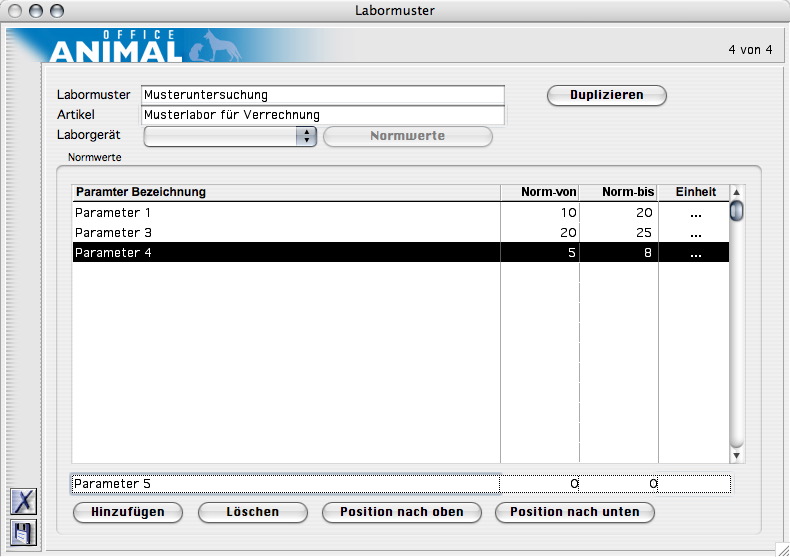Screen dimensions: 790x557
Task: Focus the Parameter 5 name input field
Action: point(285,484)
